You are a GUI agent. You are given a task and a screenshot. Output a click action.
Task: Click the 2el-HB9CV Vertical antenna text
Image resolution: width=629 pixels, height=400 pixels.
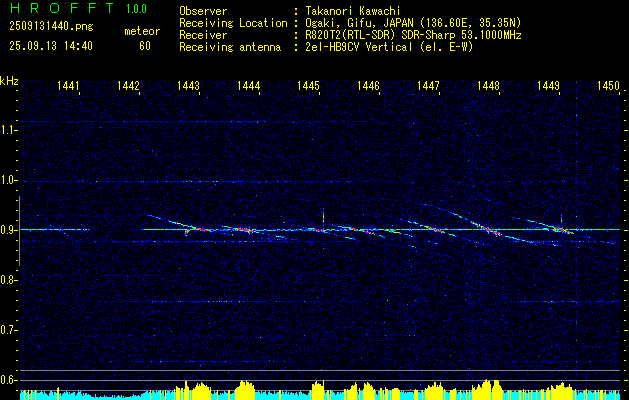click(x=388, y=47)
